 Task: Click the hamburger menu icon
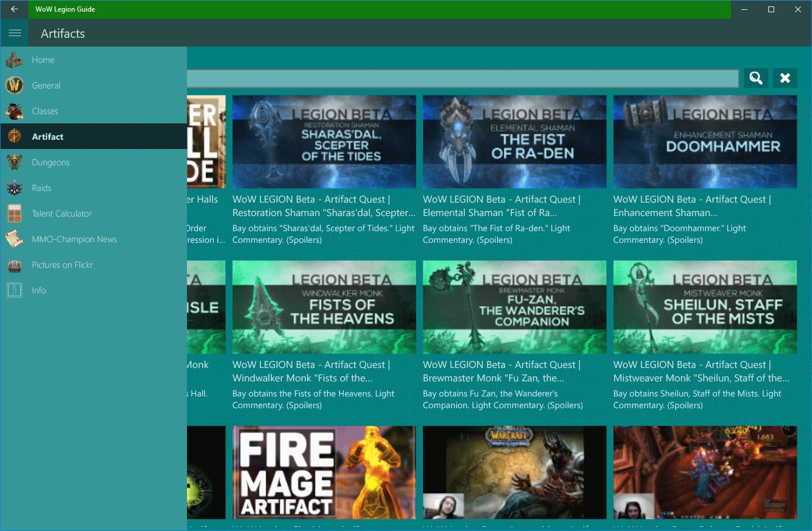tap(15, 33)
